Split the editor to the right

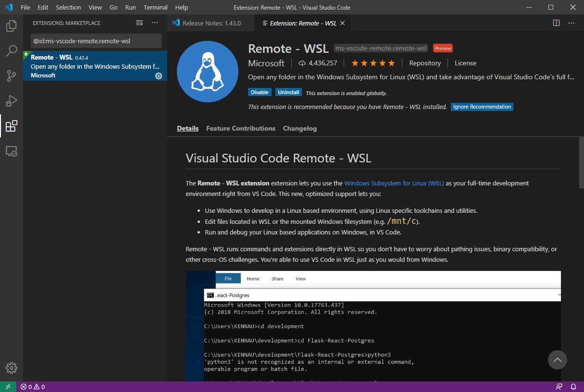(x=556, y=23)
